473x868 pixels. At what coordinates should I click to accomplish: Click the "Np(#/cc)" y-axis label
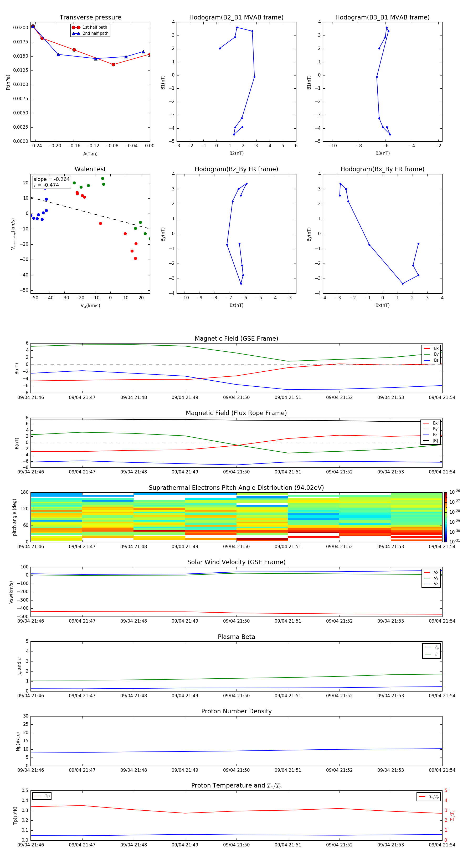(x=18, y=741)
